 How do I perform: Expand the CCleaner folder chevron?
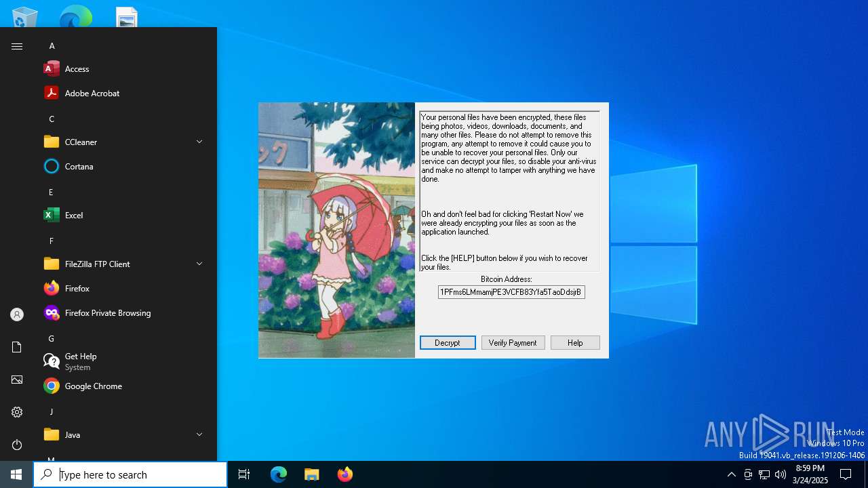(199, 142)
